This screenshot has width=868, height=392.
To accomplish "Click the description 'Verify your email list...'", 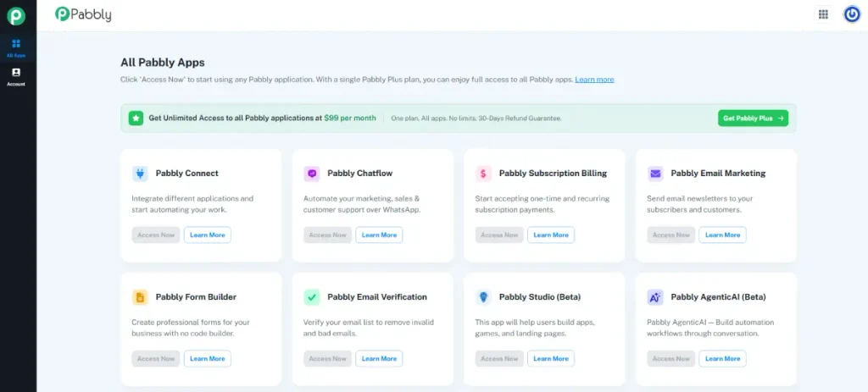I will point(369,328).
